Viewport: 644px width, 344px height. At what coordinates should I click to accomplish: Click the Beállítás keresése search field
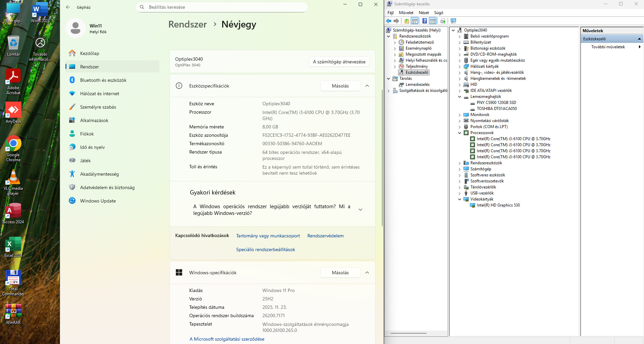pos(221,7)
